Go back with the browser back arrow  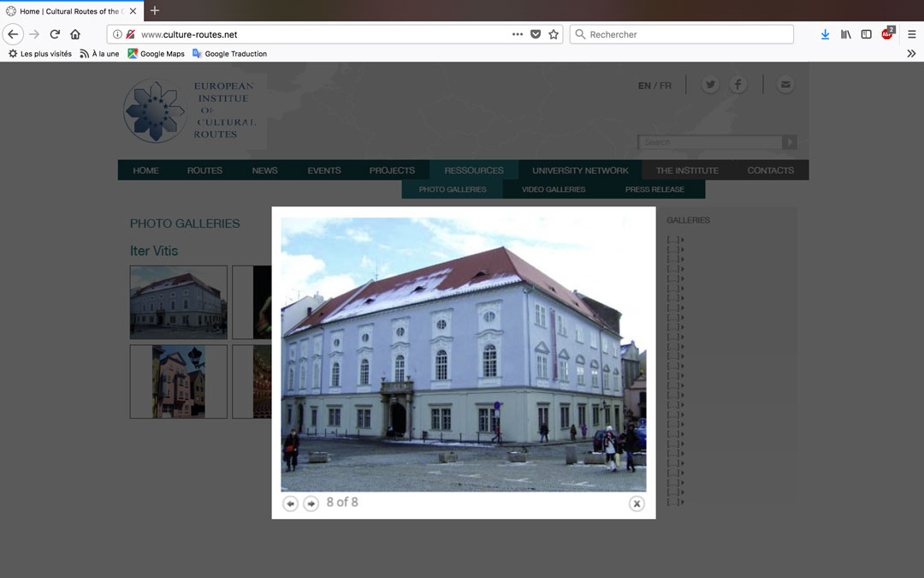click(13, 34)
